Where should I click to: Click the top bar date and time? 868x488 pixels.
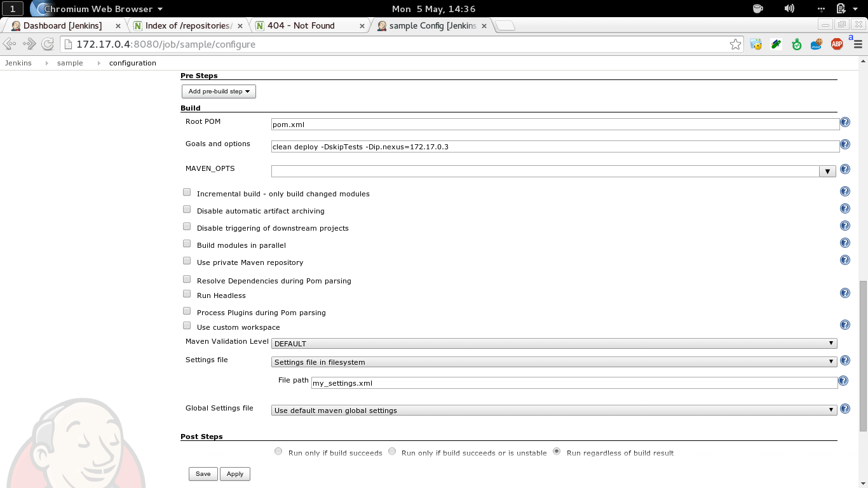[433, 9]
